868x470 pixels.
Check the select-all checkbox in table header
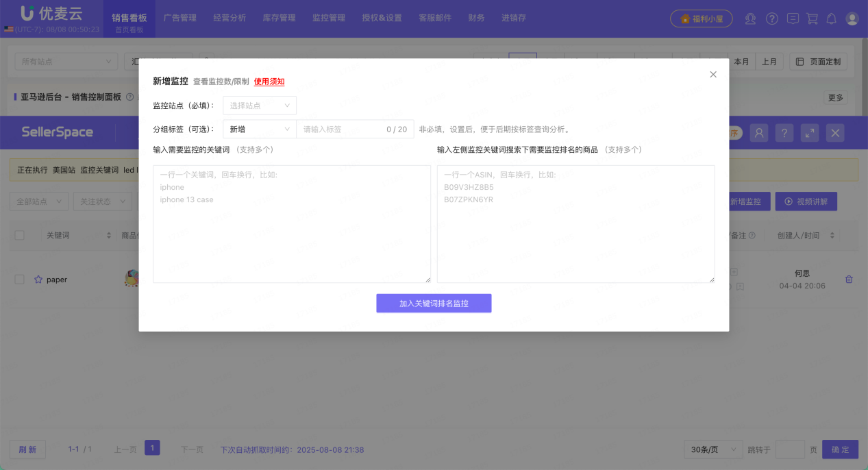coord(19,235)
